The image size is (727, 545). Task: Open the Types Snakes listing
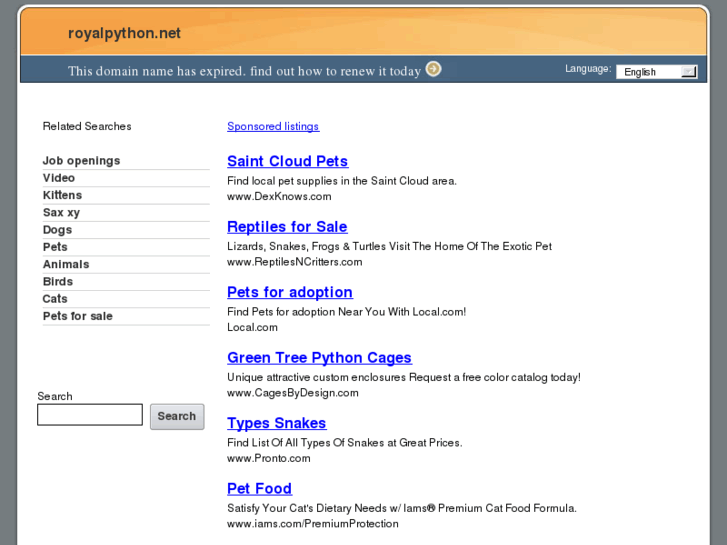click(276, 423)
